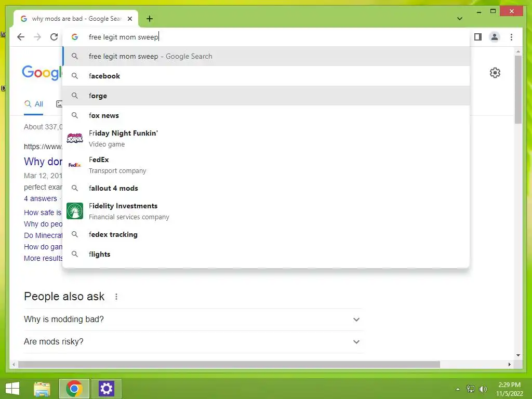Expand 'Are mods risky?' question

tap(193, 342)
